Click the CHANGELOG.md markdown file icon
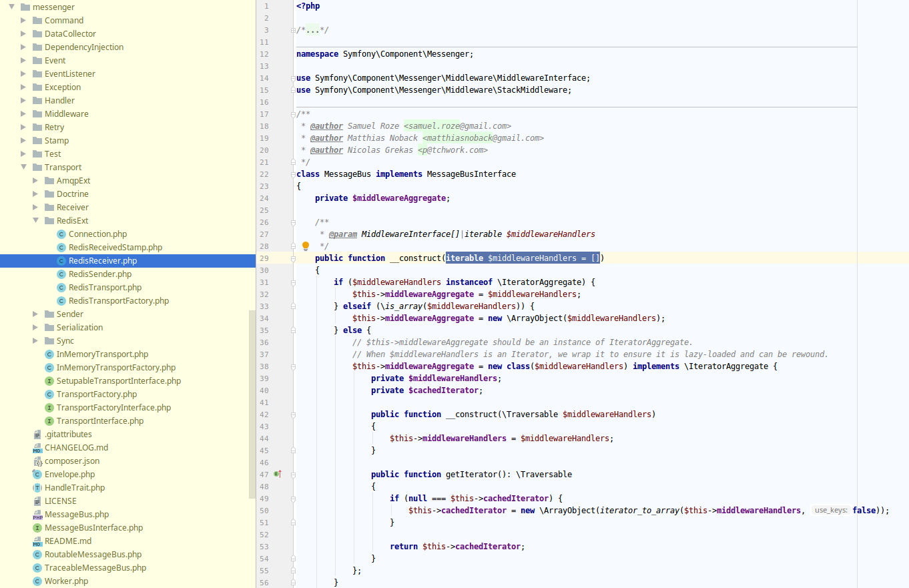This screenshot has height=588, width=909. (x=37, y=448)
